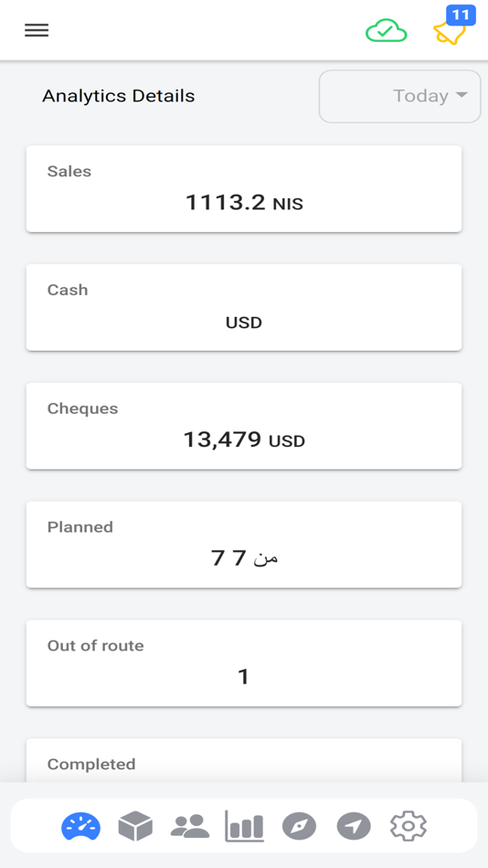
Task: Open the Out of route card
Action: tap(244, 662)
